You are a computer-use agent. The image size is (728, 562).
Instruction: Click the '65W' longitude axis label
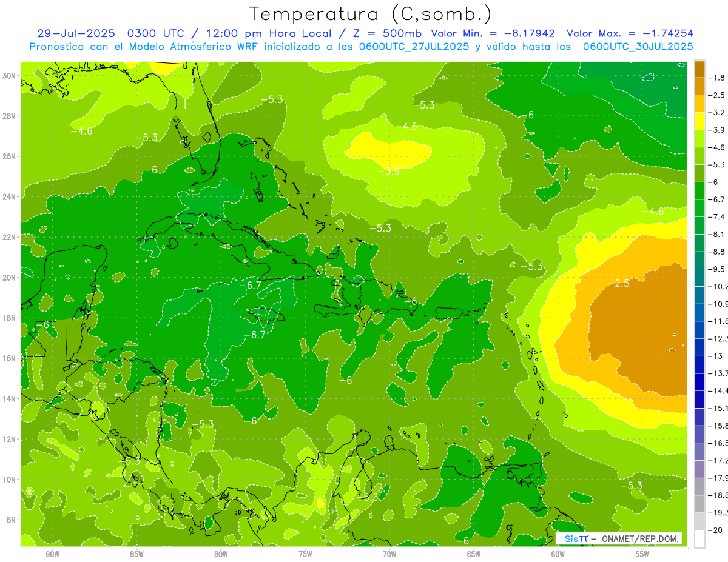(474, 554)
